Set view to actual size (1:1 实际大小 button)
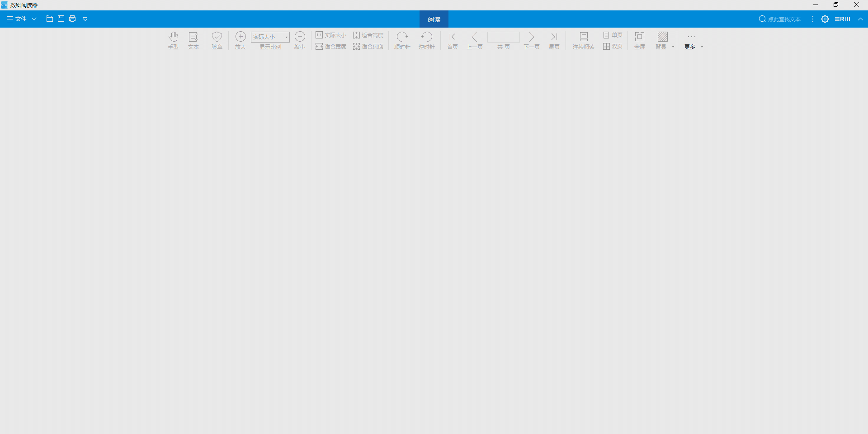The image size is (868, 434). [331, 35]
